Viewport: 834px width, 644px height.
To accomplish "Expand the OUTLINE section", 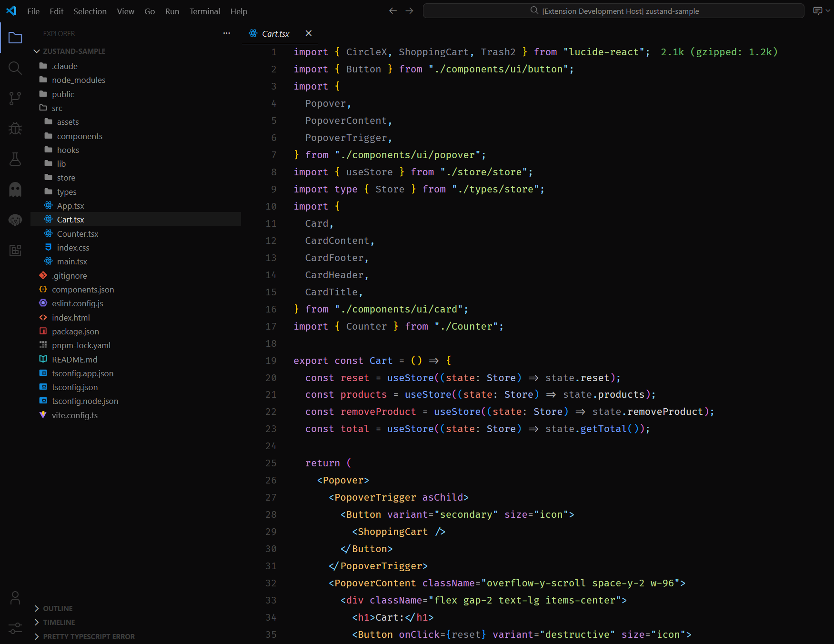I will click(37, 608).
